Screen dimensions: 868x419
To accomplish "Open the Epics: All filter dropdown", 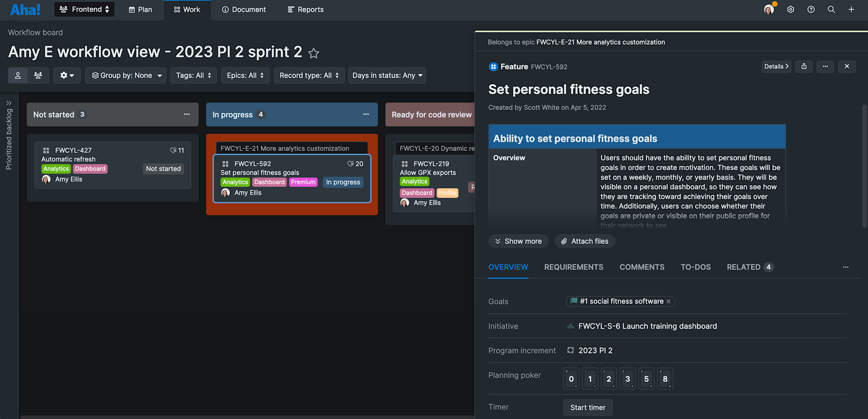I will pos(245,75).
